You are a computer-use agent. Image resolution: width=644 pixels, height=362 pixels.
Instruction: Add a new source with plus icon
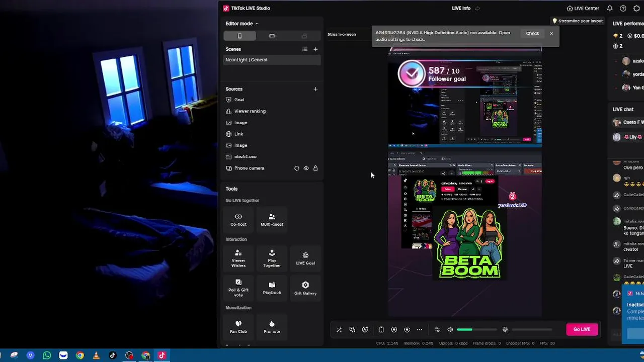315,89
